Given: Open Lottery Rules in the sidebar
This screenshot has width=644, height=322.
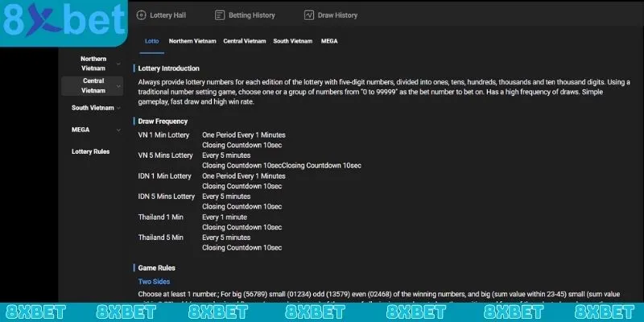Looking at the screenshot, I should (91, 151).
